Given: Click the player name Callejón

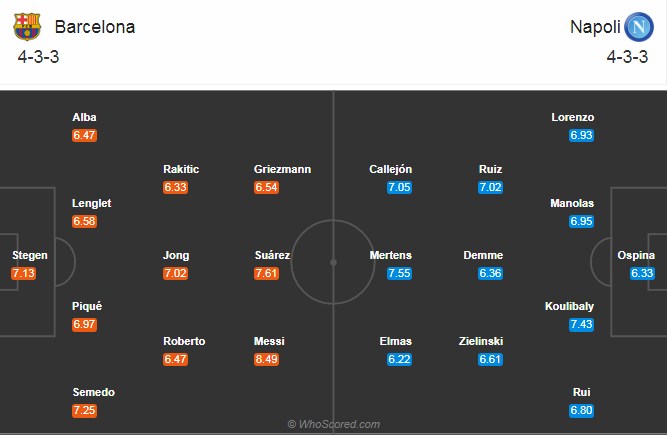Looking at the screenshot, I should (x=390, y=169).
